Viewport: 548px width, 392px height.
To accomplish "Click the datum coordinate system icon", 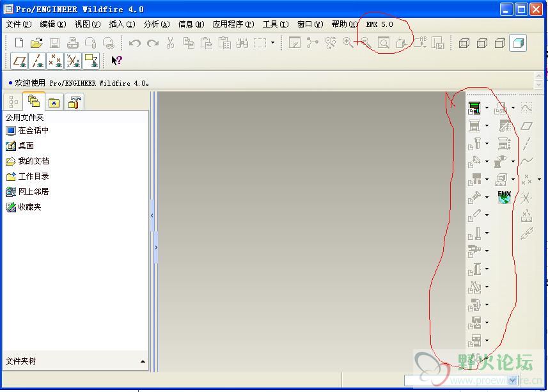I will click(x=526, y=198).
